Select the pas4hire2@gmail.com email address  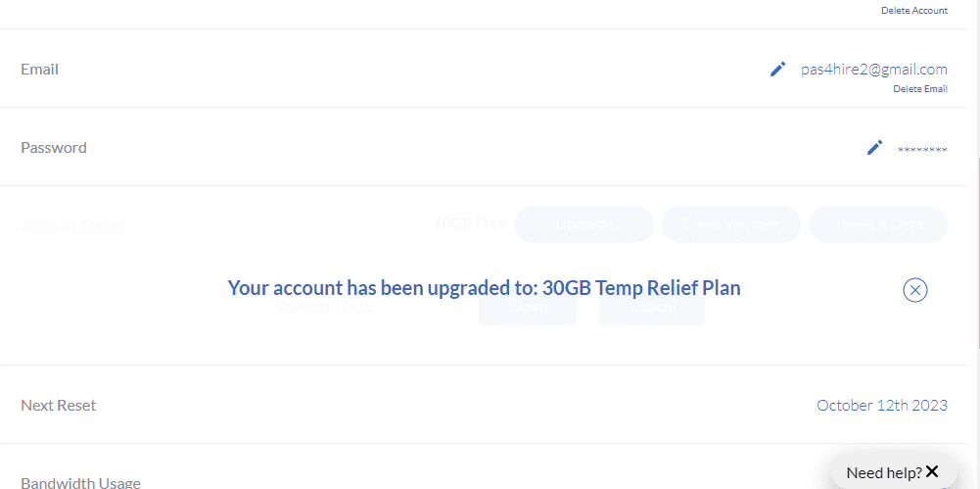click(x=873, y=69)
